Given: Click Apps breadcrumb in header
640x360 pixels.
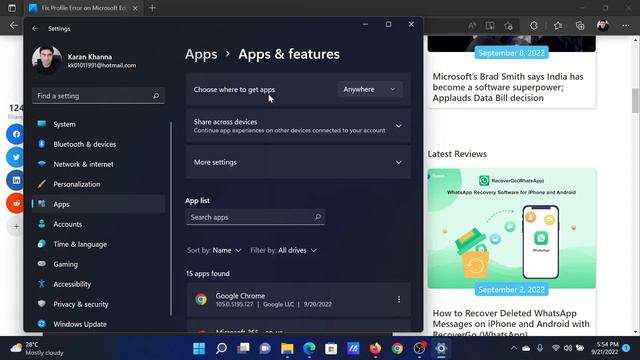Looking at the screenshot, I should coord(201,54).
